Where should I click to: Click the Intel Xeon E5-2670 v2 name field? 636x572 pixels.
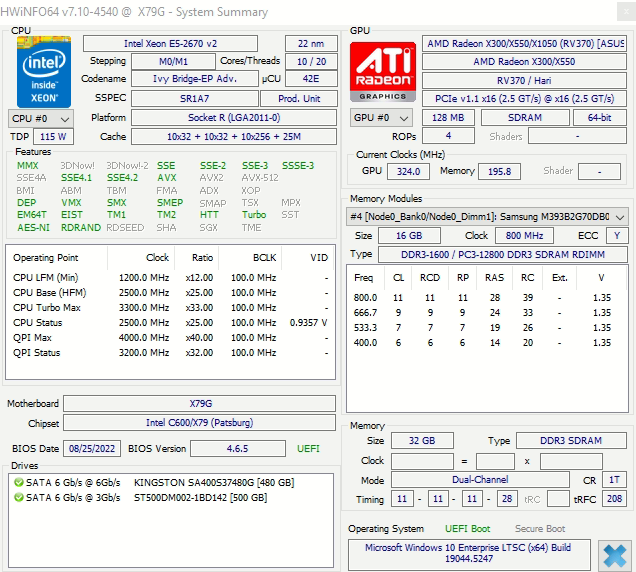(170, 43)
